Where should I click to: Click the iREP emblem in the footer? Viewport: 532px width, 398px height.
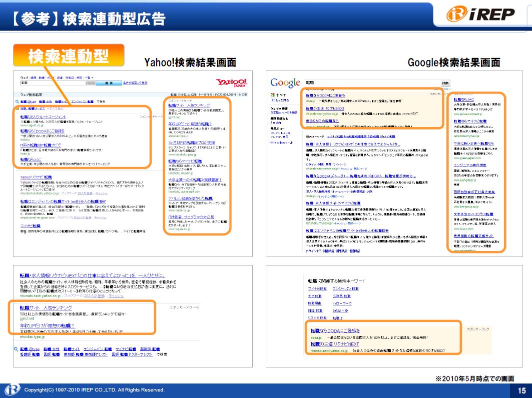[x=12, y=390]
